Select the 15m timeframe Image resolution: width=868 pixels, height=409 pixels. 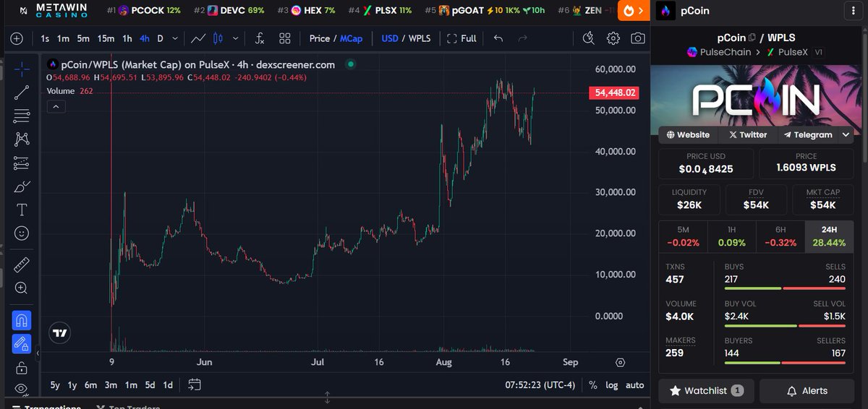tap(106, 38)
